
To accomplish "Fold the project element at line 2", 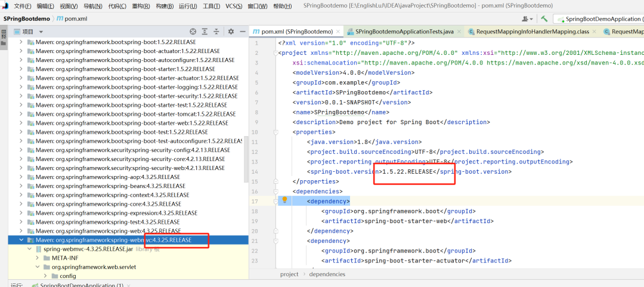I will (275, 53).
